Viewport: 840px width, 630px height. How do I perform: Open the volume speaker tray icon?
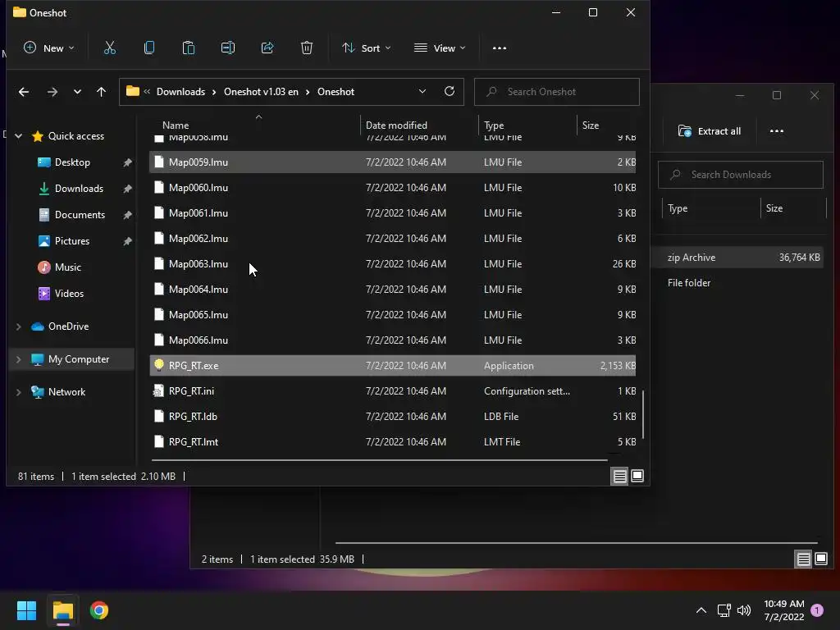pos(744,610)
